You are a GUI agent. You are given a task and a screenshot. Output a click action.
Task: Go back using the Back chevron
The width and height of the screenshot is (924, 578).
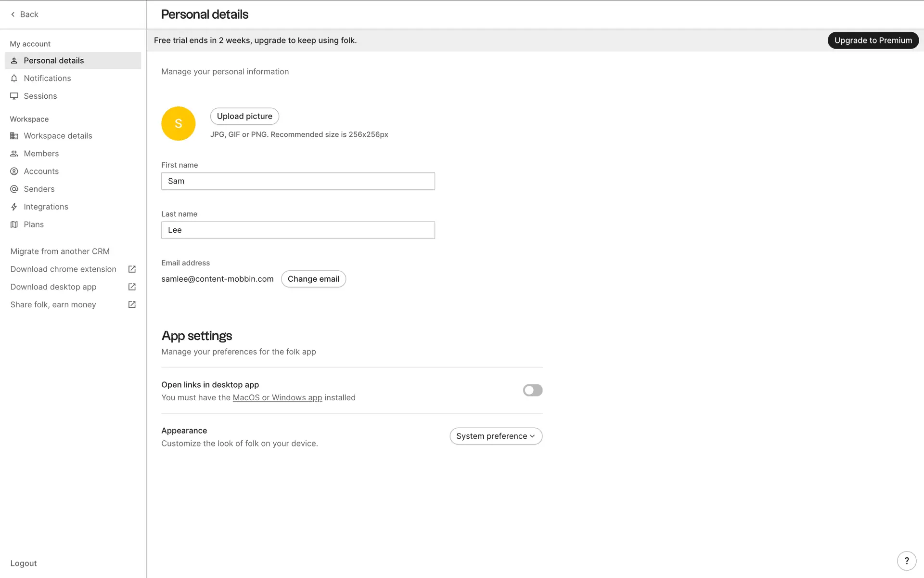13,14
